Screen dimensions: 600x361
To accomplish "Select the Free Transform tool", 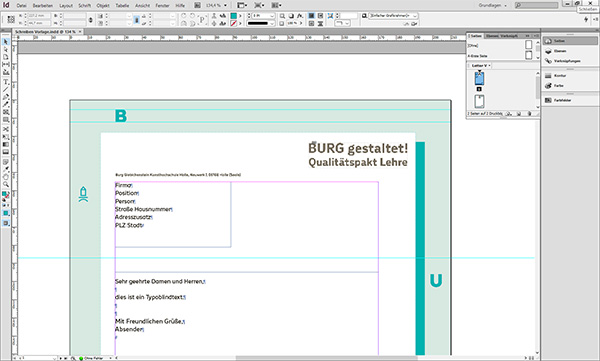I will pos(6,136).
